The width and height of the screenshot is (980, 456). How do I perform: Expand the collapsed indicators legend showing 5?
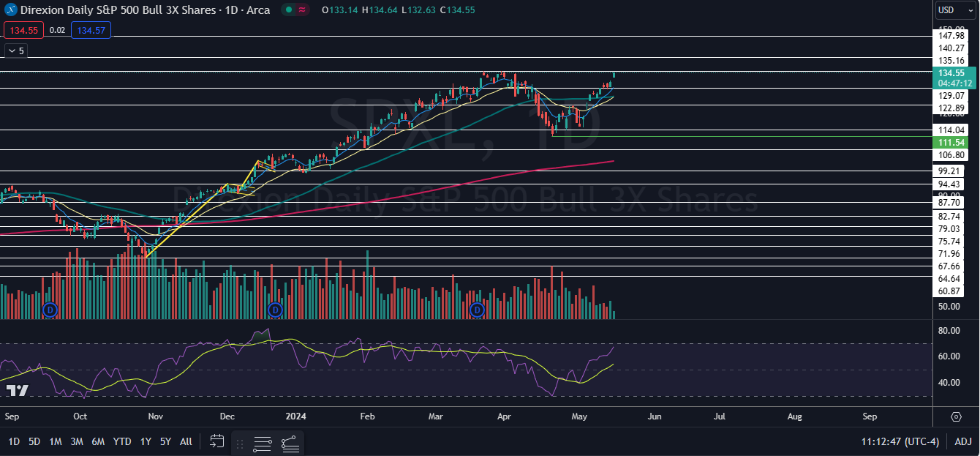tap(15, 51)
